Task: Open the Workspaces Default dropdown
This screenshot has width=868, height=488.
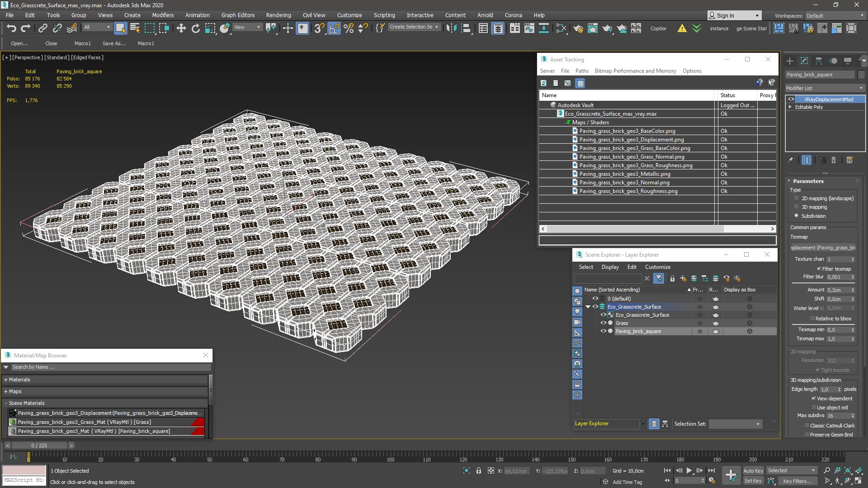Action: [835, 16]
